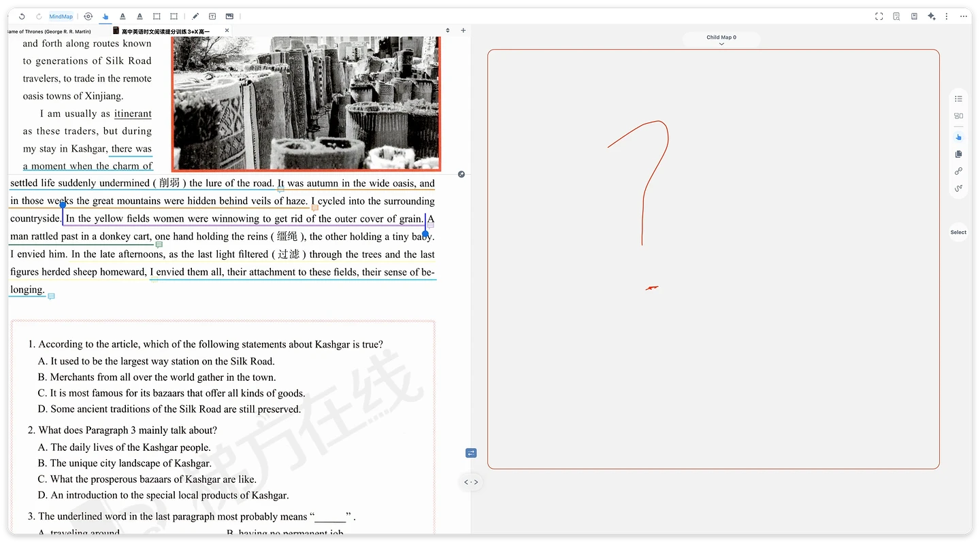Open the bookmark notebook icon

(914, 16)
